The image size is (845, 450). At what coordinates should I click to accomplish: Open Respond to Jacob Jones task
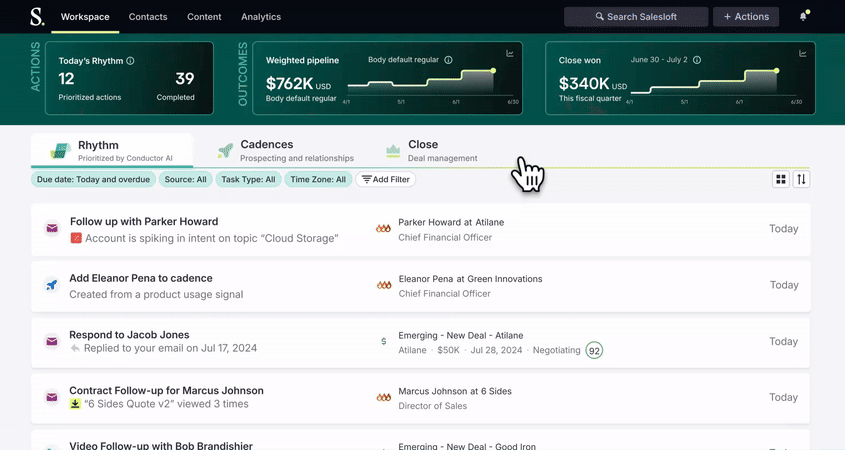[x=129, y=335]
